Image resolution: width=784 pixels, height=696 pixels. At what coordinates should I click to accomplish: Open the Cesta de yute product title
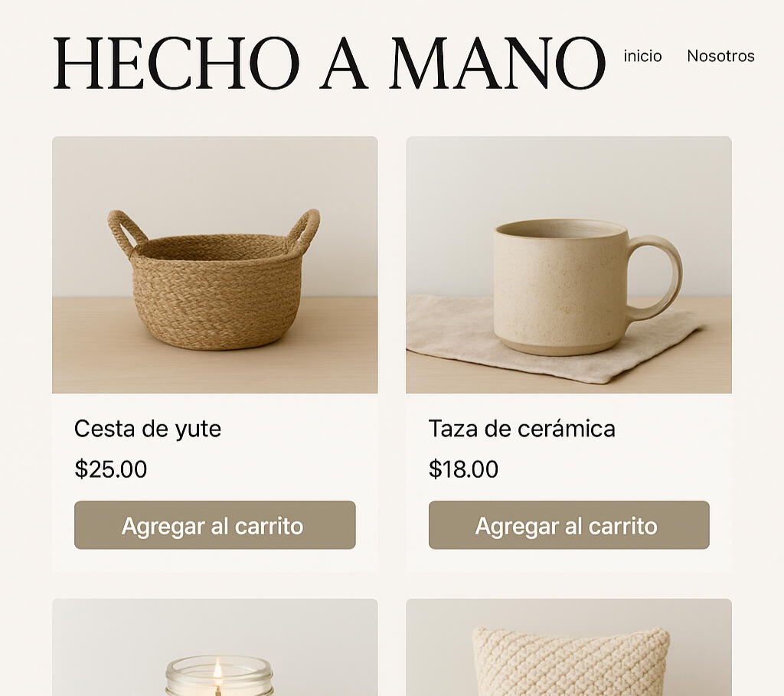(x=148, y=429)
